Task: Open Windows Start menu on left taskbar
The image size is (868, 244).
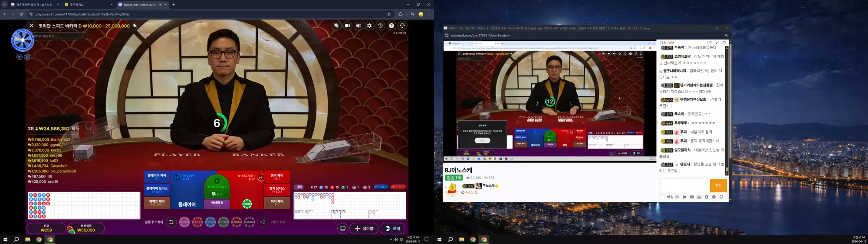Action: pyautogui.click(x=6, y=239)
